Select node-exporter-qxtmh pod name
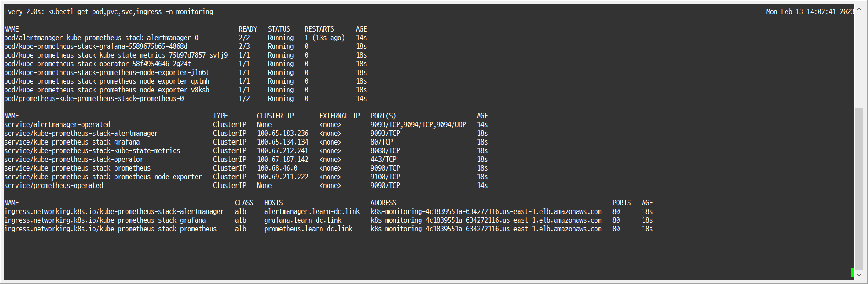 (x=107, y=81)
